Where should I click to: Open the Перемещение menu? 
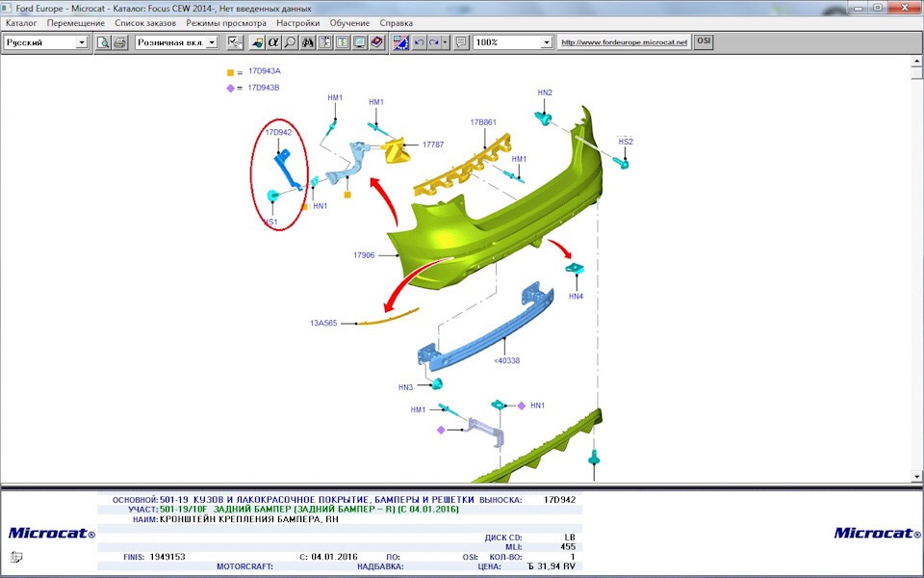pyautogui.click(x=76, y=23)
